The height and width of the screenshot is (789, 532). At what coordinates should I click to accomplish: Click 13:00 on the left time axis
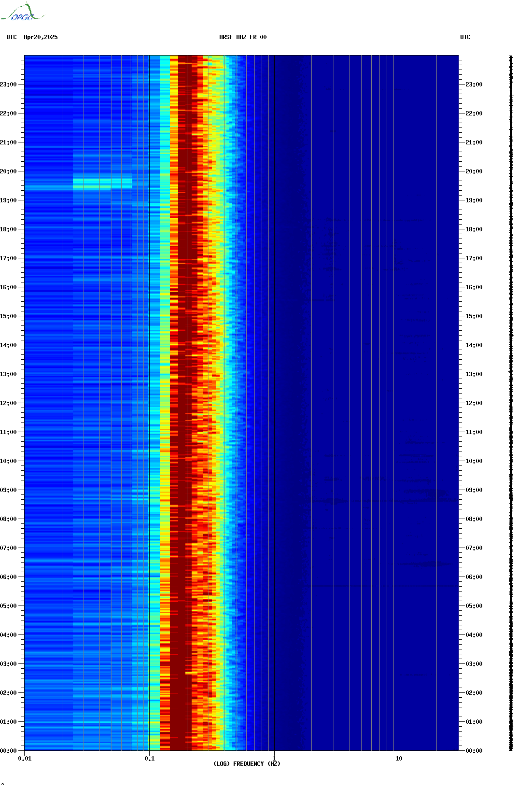tap(8, 374)
